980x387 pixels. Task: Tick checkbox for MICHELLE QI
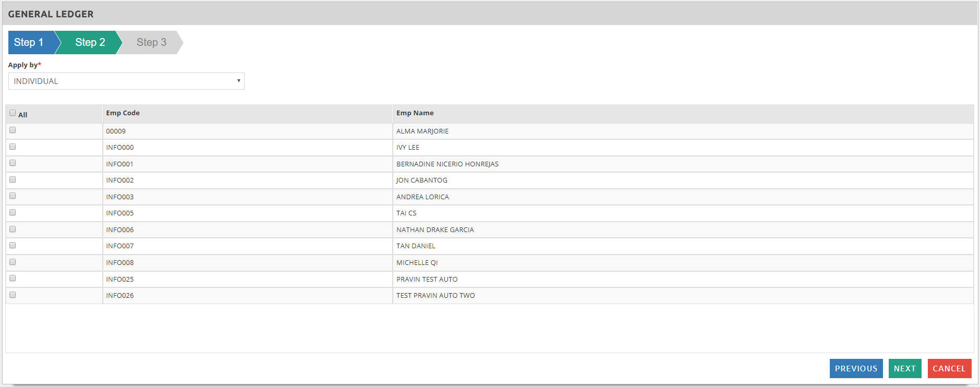tap(13, 262)
